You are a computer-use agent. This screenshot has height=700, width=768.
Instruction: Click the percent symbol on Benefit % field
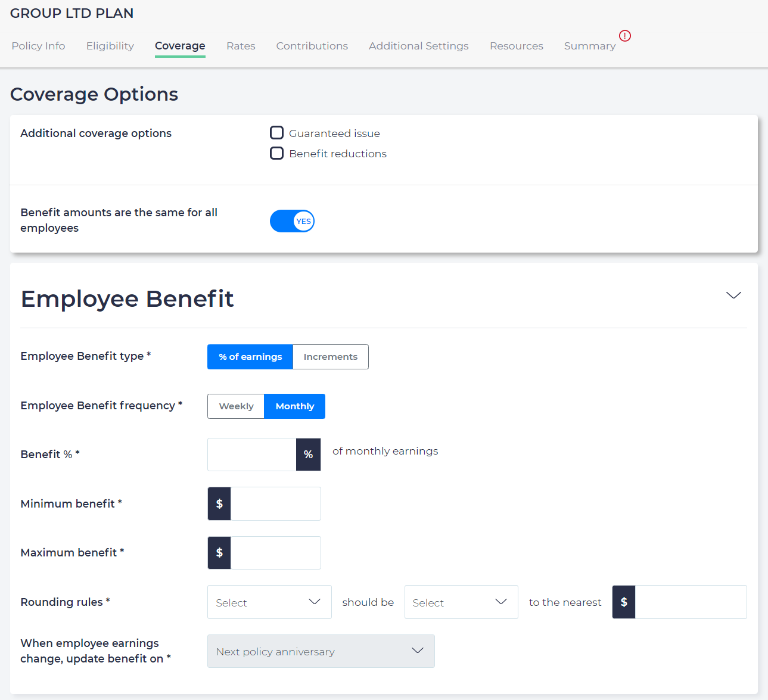pos(308,455)
